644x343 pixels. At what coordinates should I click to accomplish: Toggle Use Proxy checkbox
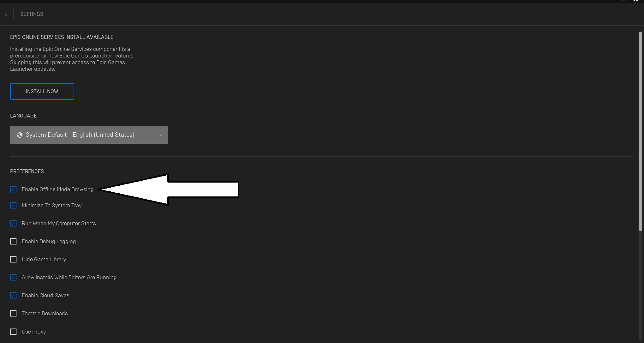pyautogui.click(x=13, y=332)
